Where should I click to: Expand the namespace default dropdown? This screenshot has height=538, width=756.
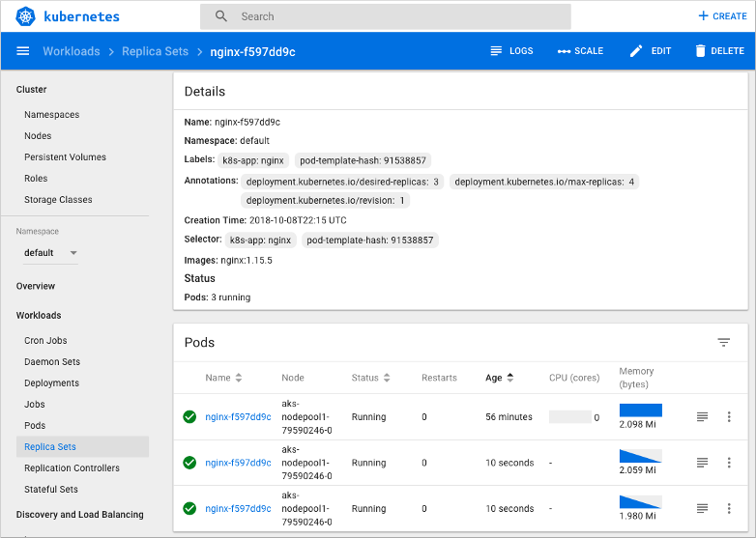73,253
